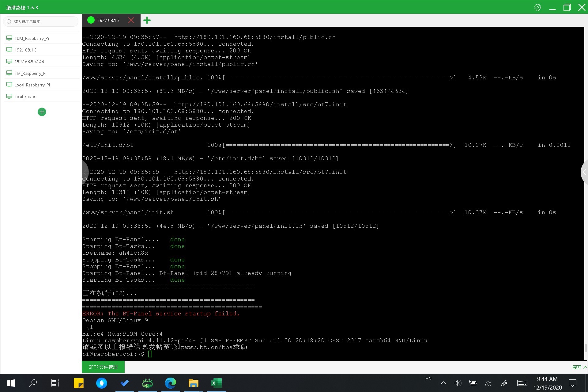Open the SFTP文件管理 panel
Viewport: 588px width, 392px height.
pyautogui.click(x=103, y=367)
